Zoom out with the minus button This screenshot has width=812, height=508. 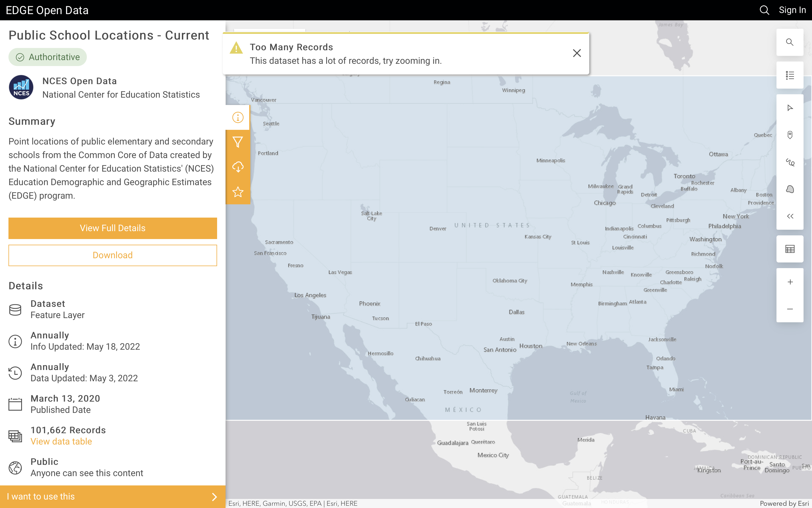[790, 309]
